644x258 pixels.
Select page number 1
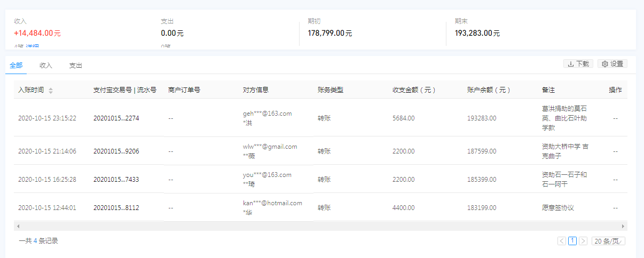572,241
